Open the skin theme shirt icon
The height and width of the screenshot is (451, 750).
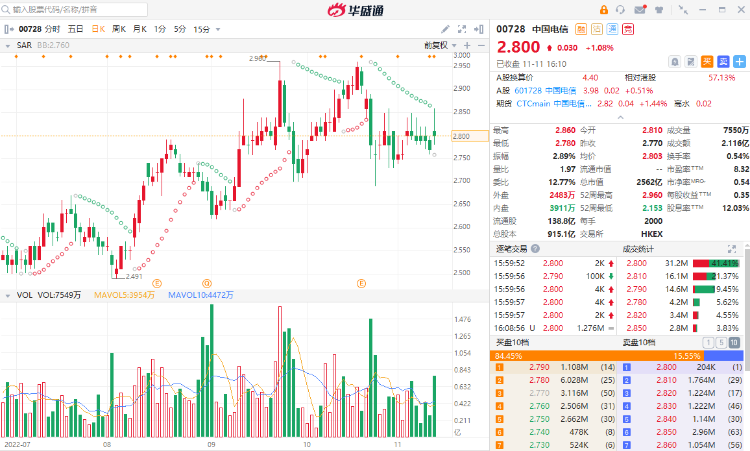[661, 11]
